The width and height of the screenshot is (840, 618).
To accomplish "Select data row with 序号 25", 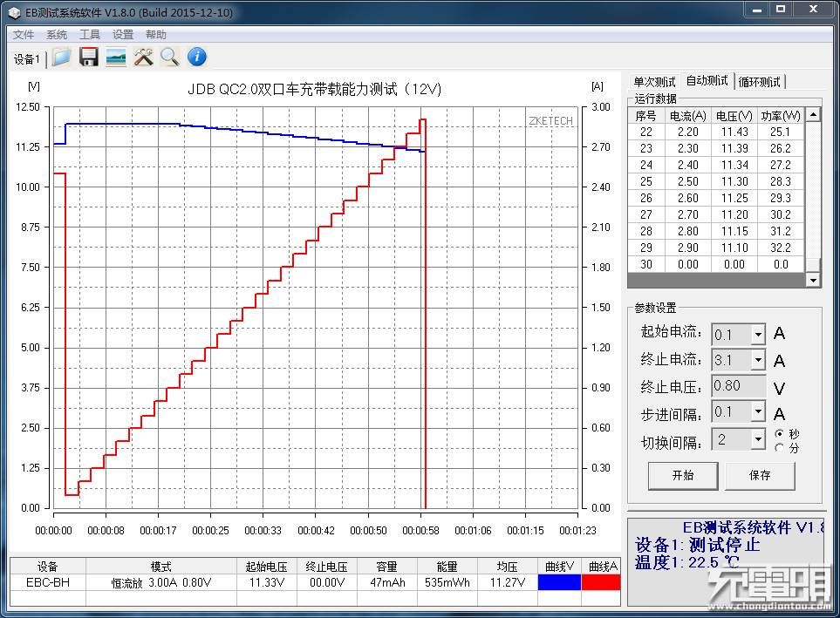I will tap(716, 181).
